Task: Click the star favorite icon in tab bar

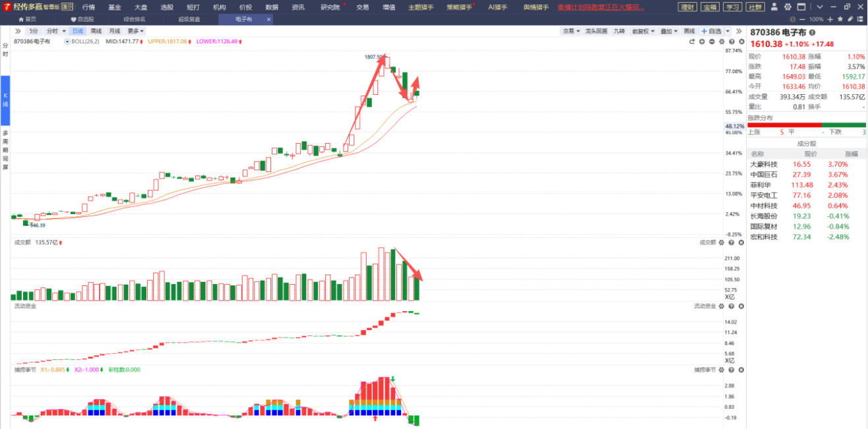Action: click(840, 19)
